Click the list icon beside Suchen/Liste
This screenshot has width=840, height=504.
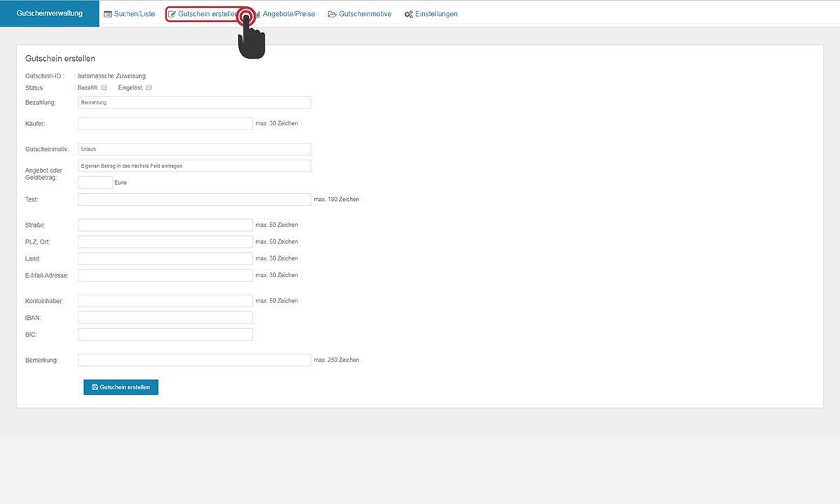(x=108, y=14)
